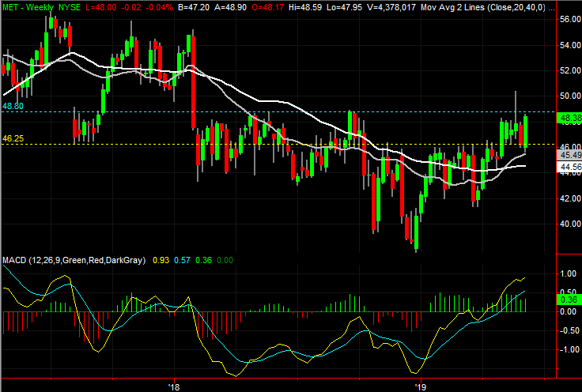Open the MACD (12,26,9) indicator settings label
The image size is (582, 392).
[x=74, y=260]
